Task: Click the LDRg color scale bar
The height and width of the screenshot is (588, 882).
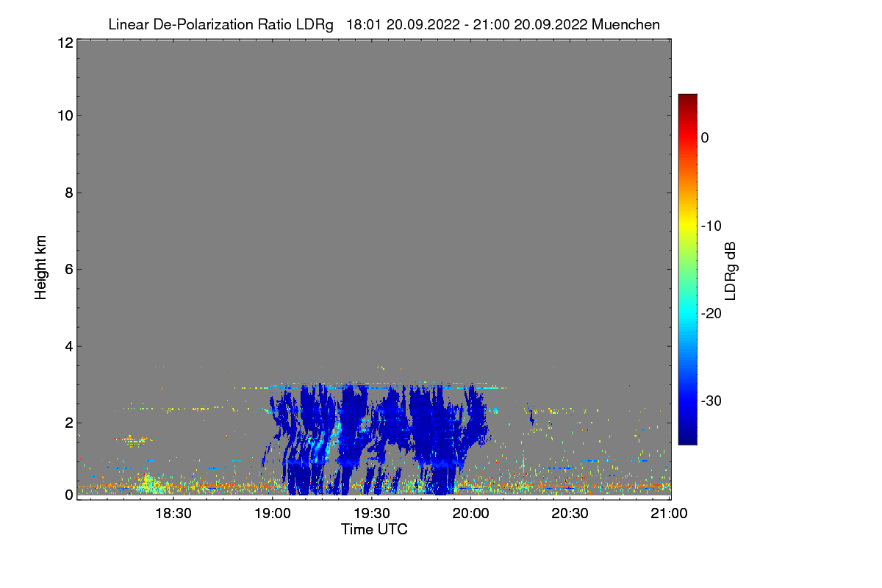Action: (687, 269)
